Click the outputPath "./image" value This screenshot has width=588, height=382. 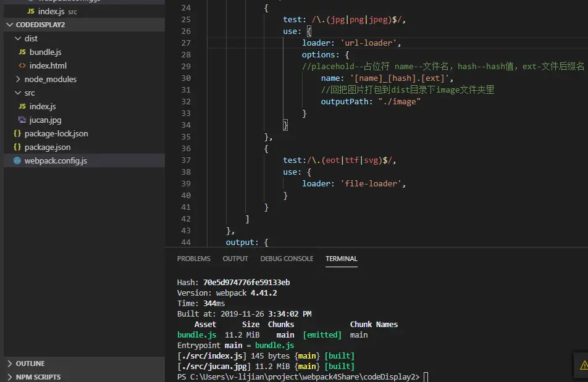[399, 101]
